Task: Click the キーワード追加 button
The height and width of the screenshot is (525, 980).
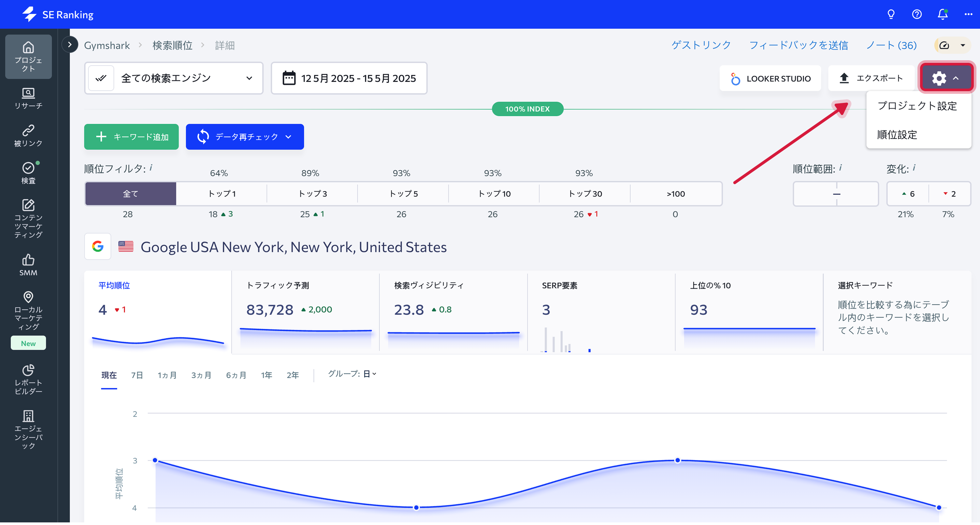Action: (132, 137)
